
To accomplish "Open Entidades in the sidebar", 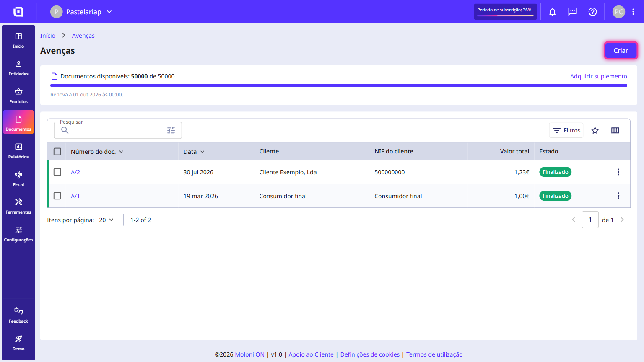I will point(18,68).
